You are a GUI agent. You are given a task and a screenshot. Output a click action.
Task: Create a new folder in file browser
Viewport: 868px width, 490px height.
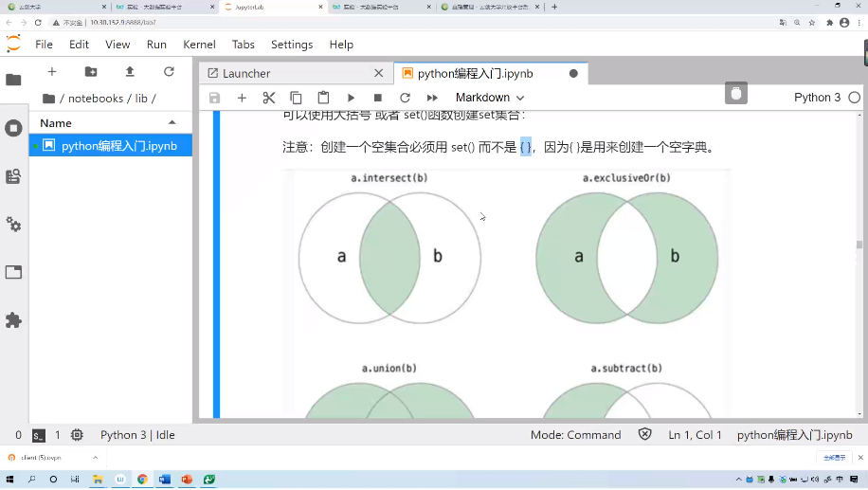(91, 72)
